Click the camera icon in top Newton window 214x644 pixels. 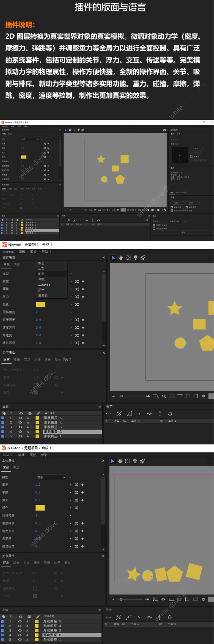165,130
